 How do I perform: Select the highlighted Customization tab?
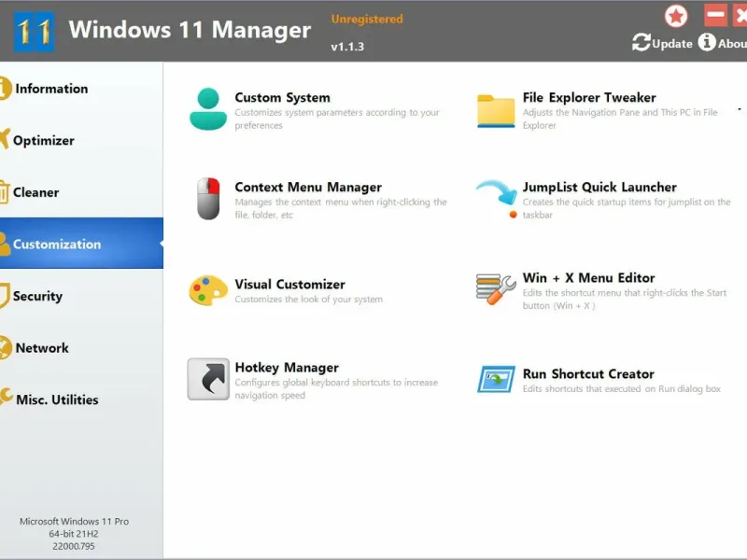[57, 245]
